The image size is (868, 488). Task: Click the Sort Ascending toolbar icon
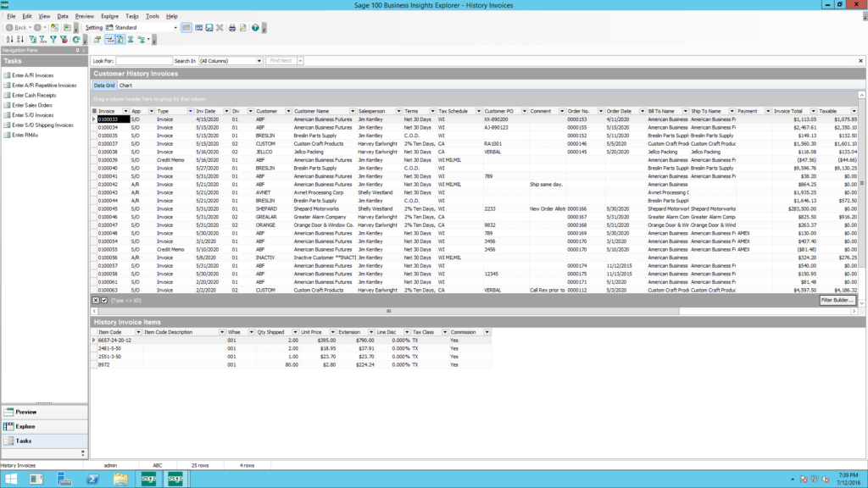[9, 39]
